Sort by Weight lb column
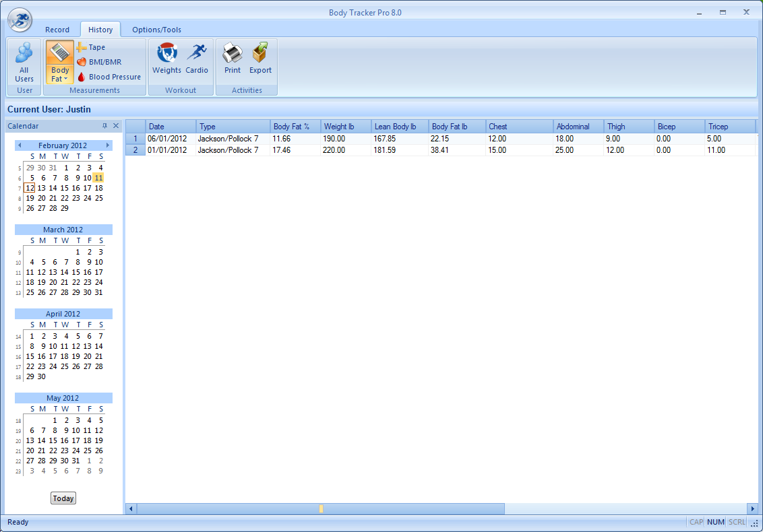Image resolution: width=763 pixels, height=532 pixels. point(346,127)
